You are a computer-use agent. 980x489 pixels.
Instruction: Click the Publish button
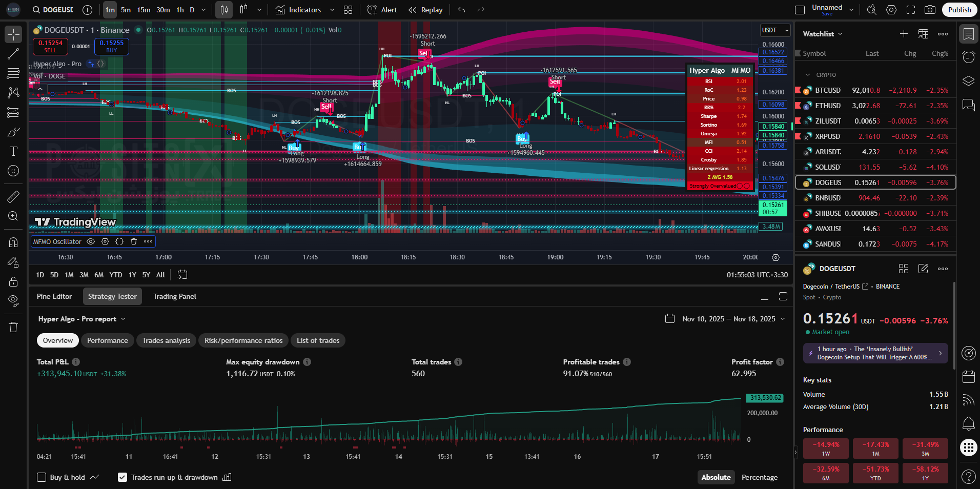point(959,10)
